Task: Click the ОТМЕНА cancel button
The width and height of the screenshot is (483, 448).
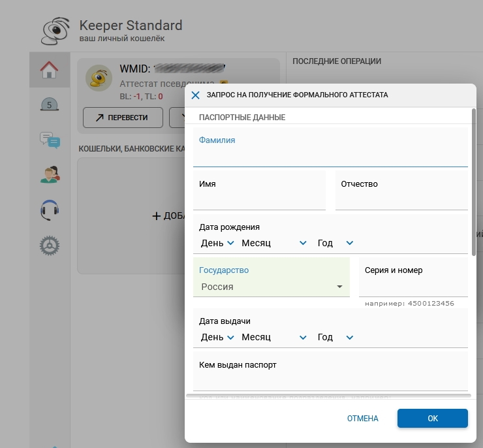Action: coord(362,419)
